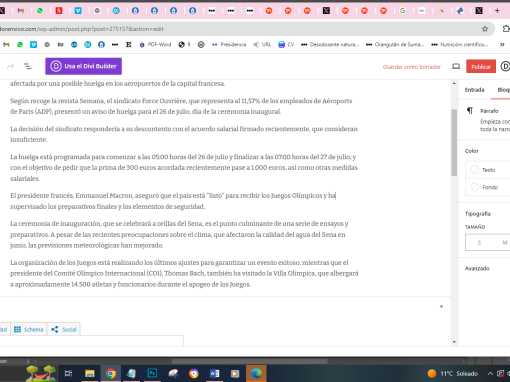Choose font size S
This screenshot has height=382, width=510.
click(x=479, y=242)
